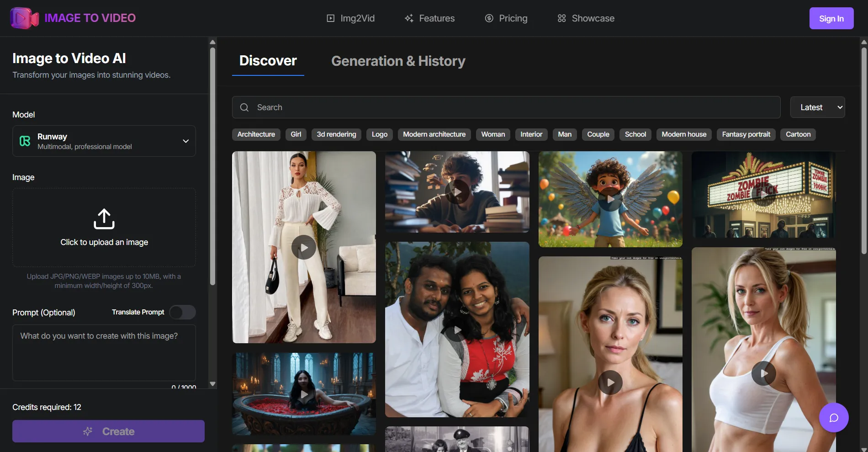Select the Discover tab

point(268,61)
